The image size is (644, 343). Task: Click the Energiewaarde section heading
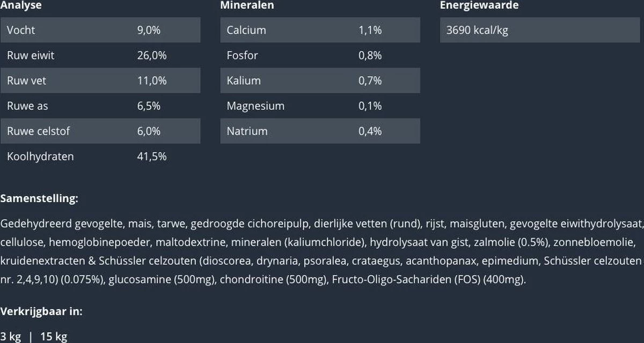479,5
